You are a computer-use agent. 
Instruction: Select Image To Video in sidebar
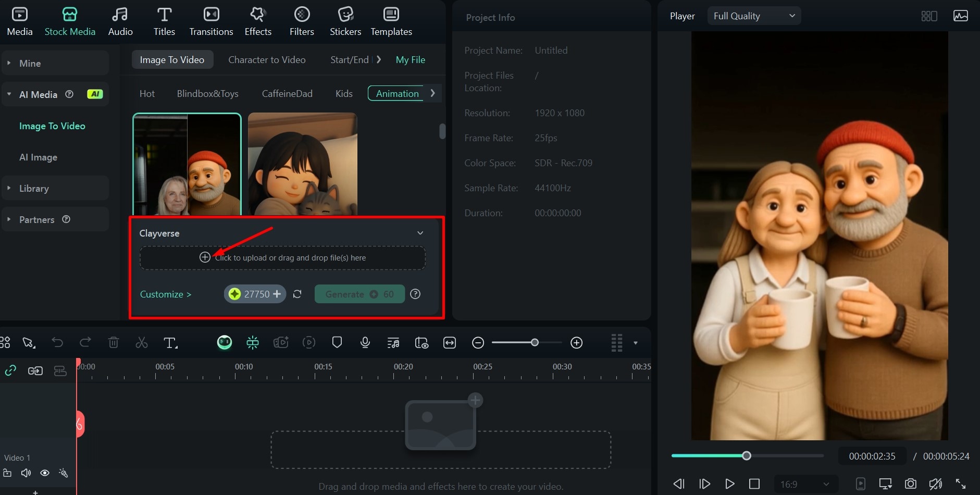(x=52, y=126)
